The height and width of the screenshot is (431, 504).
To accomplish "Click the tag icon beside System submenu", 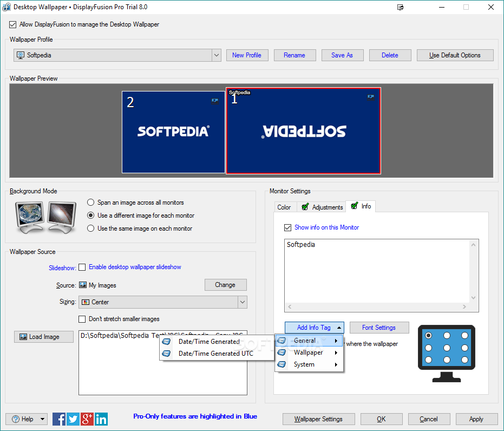I will (x=282, y=364).
